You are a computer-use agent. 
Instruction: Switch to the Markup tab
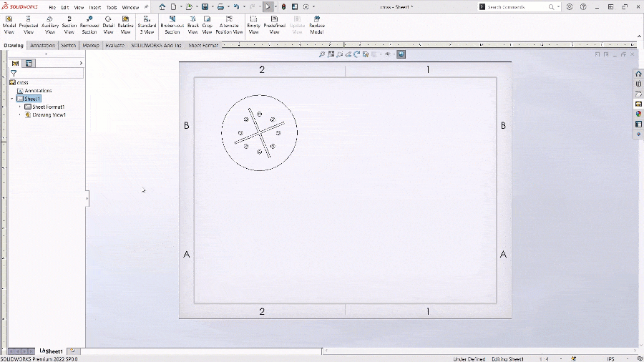90,46
